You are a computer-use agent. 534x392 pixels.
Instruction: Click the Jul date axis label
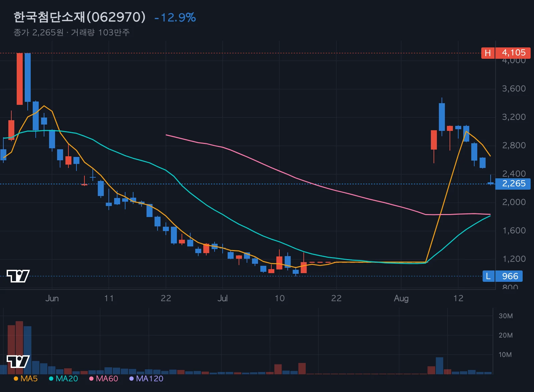[223, 298]
